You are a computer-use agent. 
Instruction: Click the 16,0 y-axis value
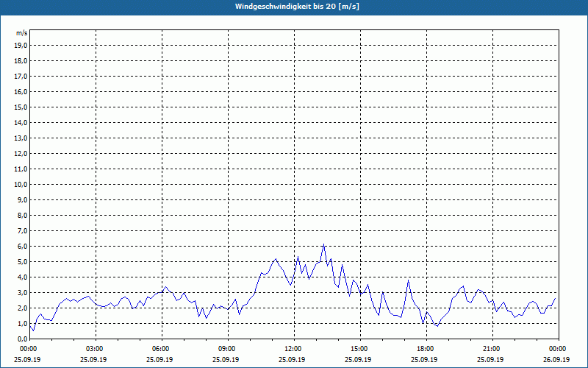(x=21, y=91)
